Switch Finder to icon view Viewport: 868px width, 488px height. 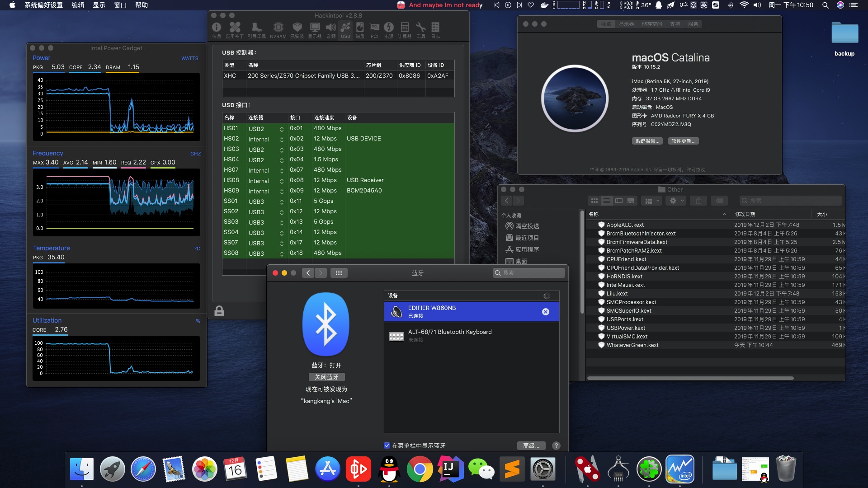point(594,201)
